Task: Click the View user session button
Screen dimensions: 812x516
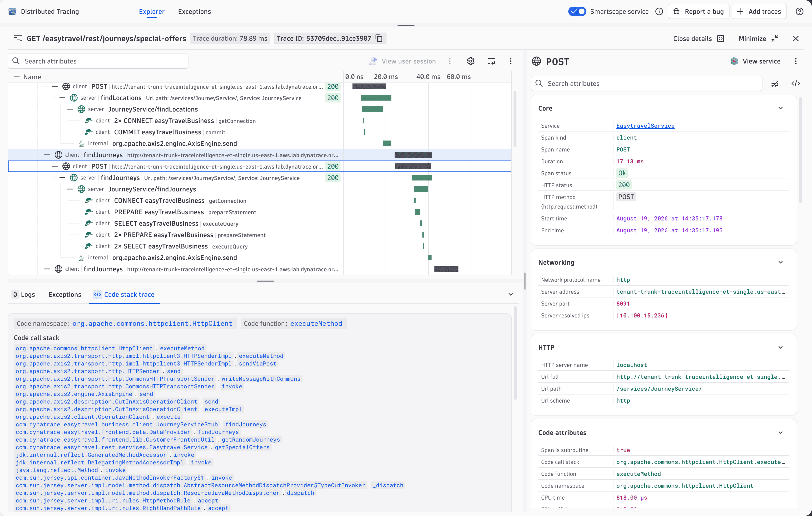Action: (403, 61)
